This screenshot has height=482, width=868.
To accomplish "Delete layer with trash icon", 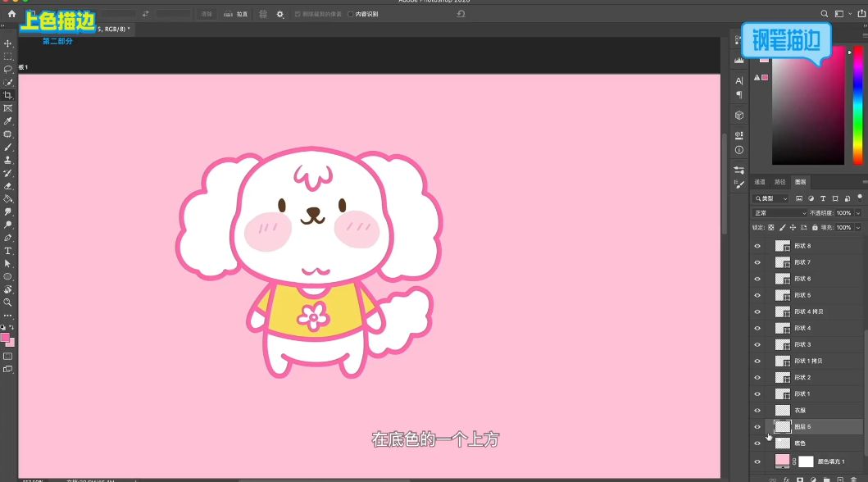I will 853,480.
